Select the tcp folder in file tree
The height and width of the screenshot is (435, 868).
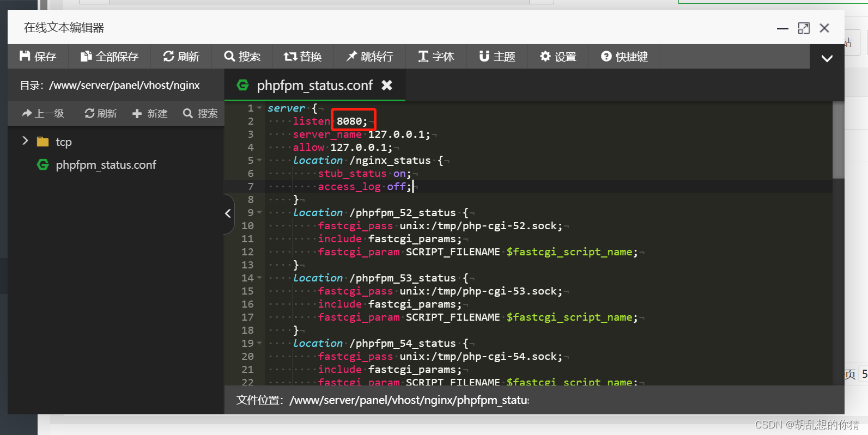click(64, 142)
